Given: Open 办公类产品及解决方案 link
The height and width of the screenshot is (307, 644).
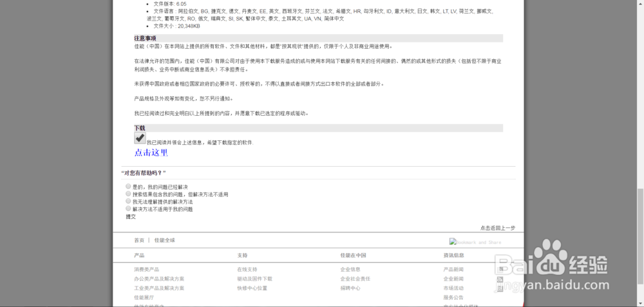Looking at the screenshot, I should (x=159, y=279).
